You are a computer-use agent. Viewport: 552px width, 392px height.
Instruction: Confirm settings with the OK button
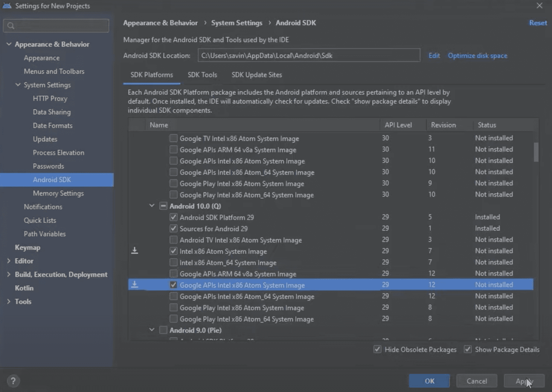tap(429, 381)
